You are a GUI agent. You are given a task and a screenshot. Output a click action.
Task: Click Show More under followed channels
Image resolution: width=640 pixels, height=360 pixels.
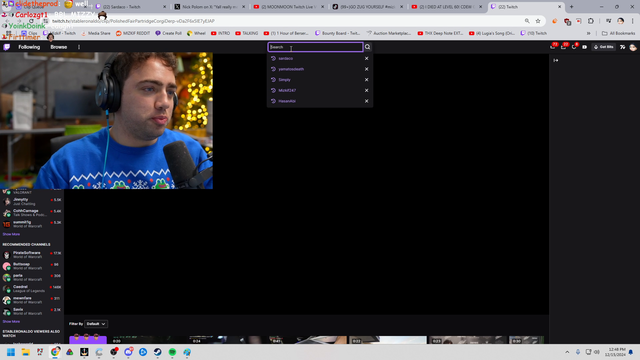pyautogui.click(x=11, y=234)
